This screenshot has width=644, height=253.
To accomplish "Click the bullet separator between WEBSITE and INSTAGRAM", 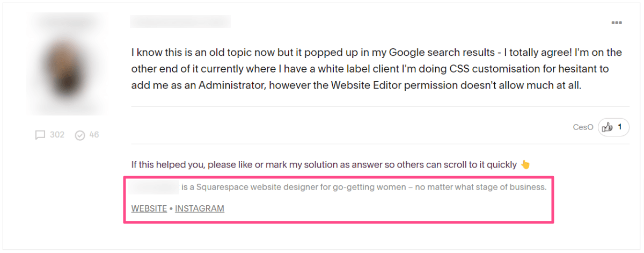I will point(171,208).
